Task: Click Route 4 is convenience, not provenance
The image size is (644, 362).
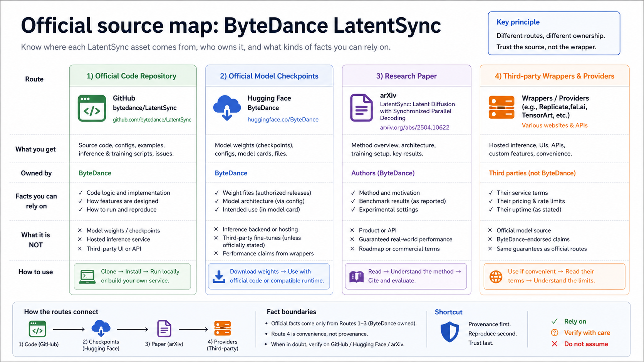Action: [319, 334]
